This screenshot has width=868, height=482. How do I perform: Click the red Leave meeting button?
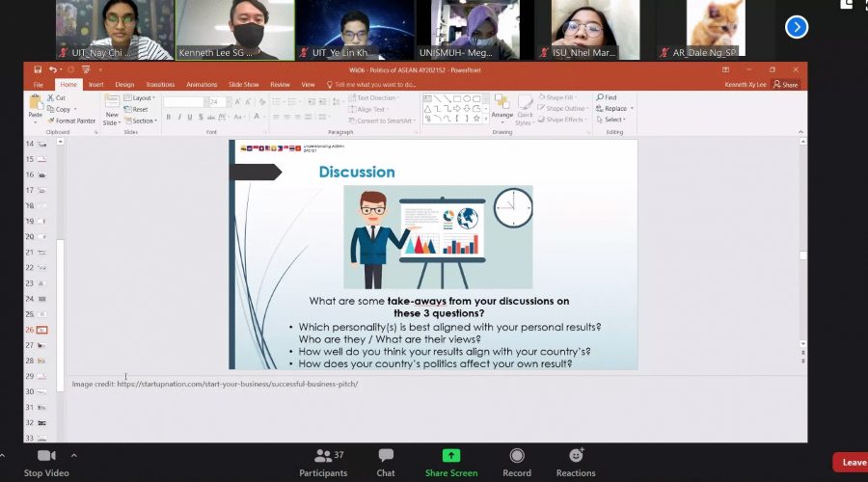point(852,462)
